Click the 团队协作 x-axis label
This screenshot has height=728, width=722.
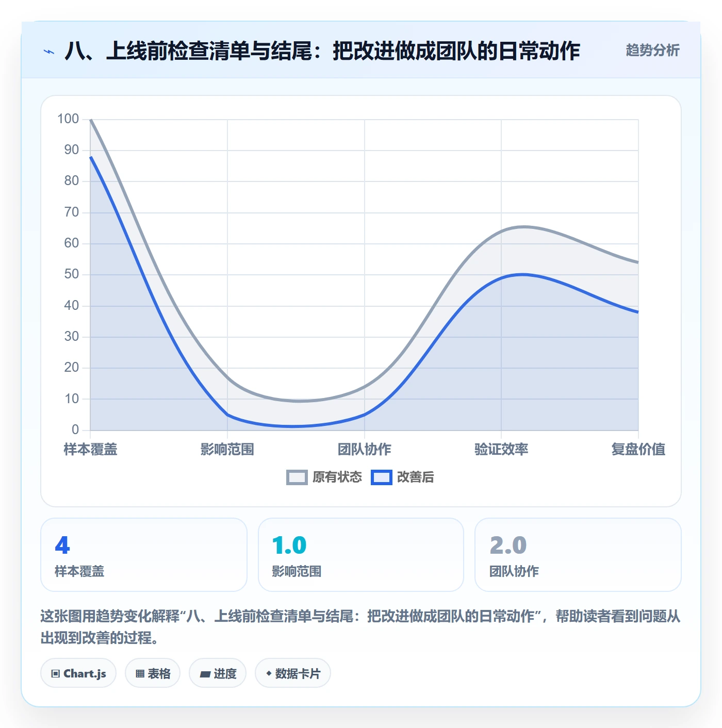(x=365, y=450)
